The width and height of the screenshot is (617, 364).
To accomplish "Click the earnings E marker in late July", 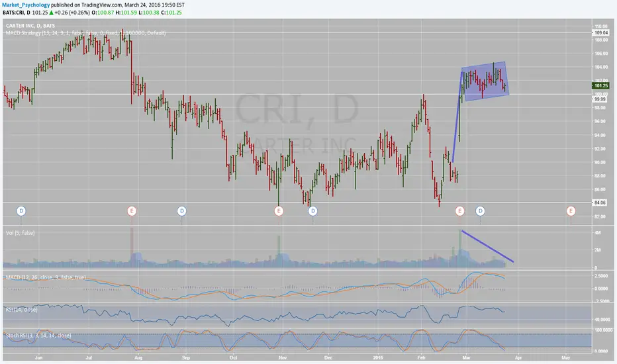I will click(x=132, y=211).
